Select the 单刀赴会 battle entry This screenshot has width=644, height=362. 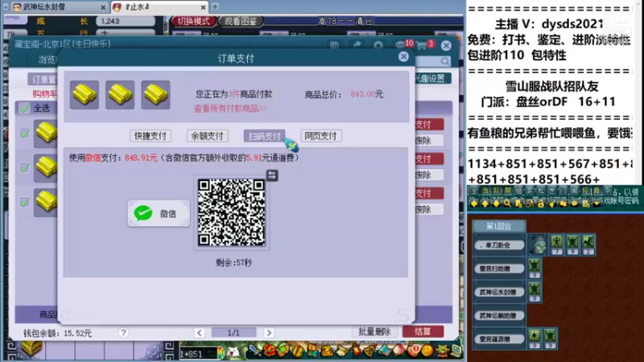coord(499,245)
